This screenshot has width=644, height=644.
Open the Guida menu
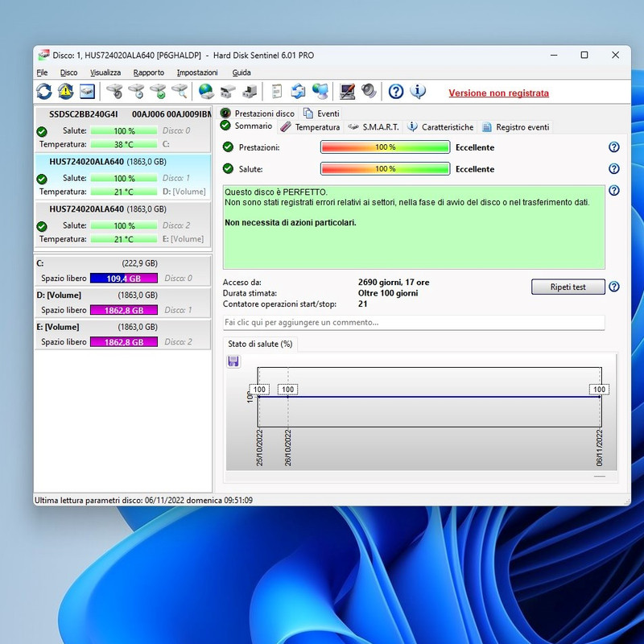coord(242,72)
